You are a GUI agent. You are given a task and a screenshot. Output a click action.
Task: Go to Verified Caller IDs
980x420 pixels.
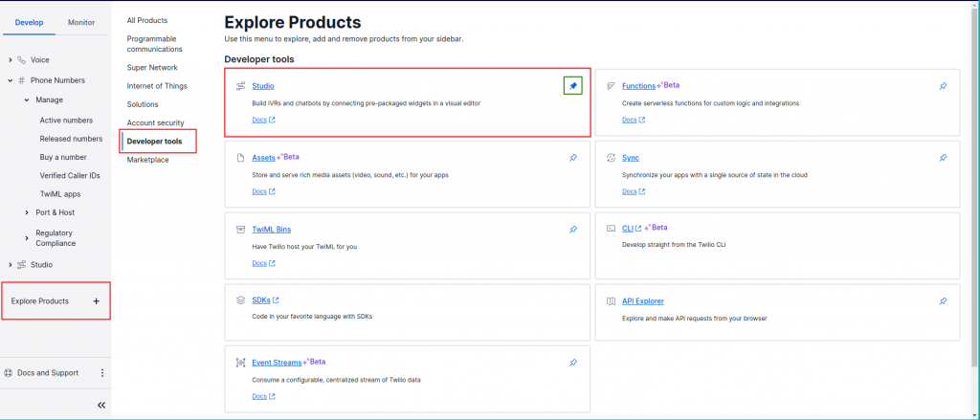[x=70, y=176]
